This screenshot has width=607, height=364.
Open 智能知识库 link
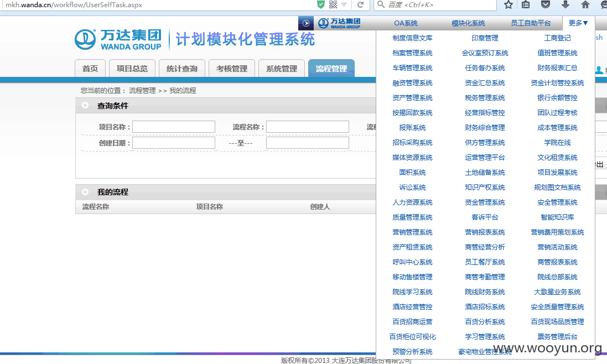[x=557, y=217]
